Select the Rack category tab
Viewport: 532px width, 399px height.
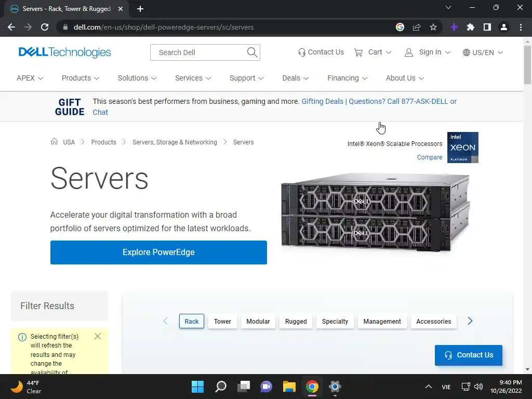pos(191,321)
